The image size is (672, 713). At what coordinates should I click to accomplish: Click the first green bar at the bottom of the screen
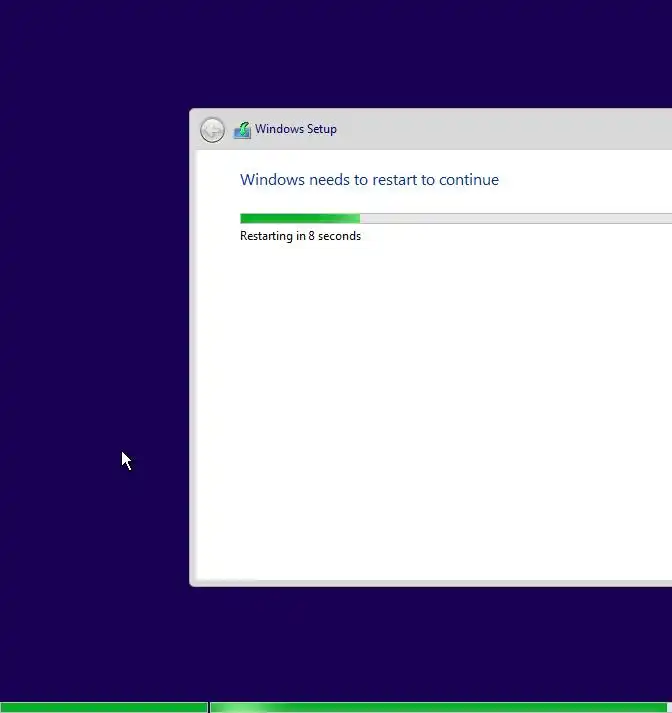(x=104, y=708)
